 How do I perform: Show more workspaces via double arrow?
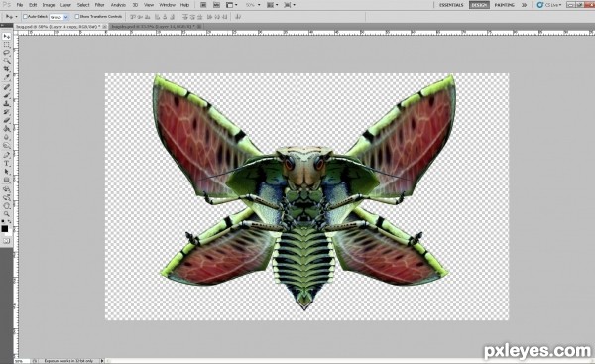[x=524, y=5]
